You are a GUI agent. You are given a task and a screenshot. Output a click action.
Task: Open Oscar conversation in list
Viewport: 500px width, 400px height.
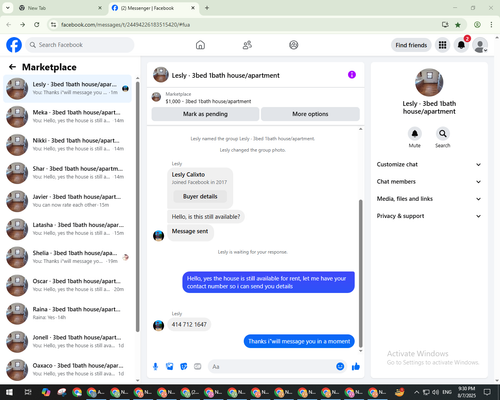click(67, 285)
